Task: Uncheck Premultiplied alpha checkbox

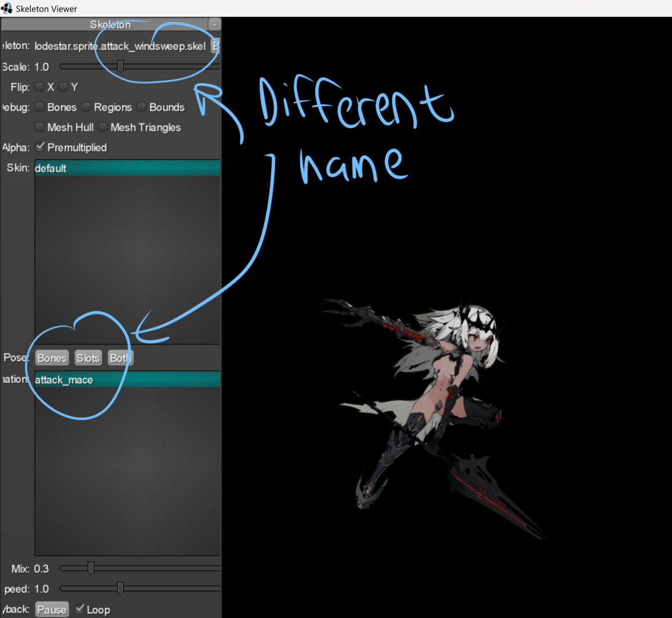Action: click(40, 147)
